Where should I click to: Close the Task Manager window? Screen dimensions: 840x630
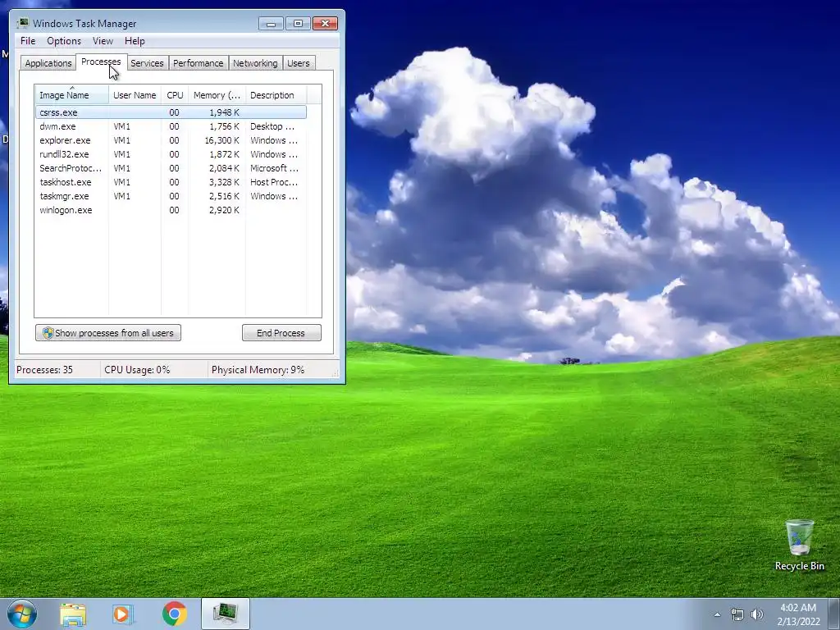point(325,24)
